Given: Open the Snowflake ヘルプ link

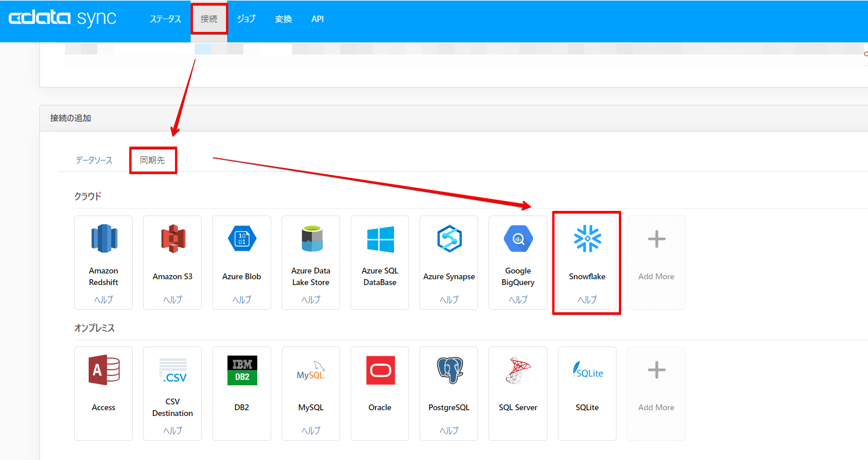Looking at the screenshot, I should pyautogui.click(x=586, y=300).
